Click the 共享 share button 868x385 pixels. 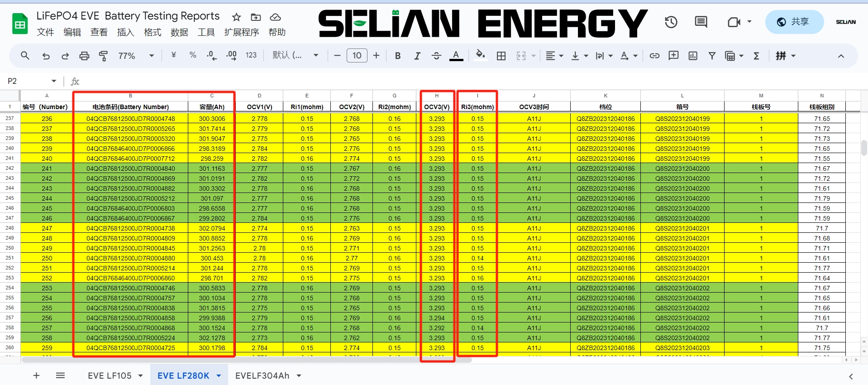(x=794, y=22)
